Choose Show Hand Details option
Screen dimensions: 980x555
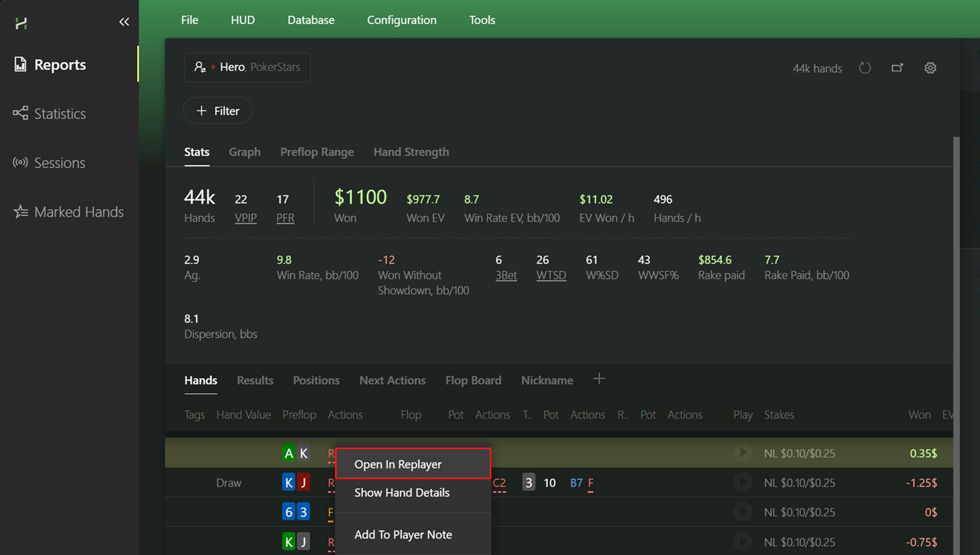(x=401, y=492)
